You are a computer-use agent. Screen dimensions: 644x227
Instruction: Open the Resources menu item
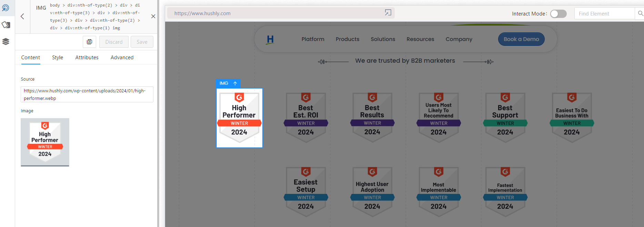420,39
